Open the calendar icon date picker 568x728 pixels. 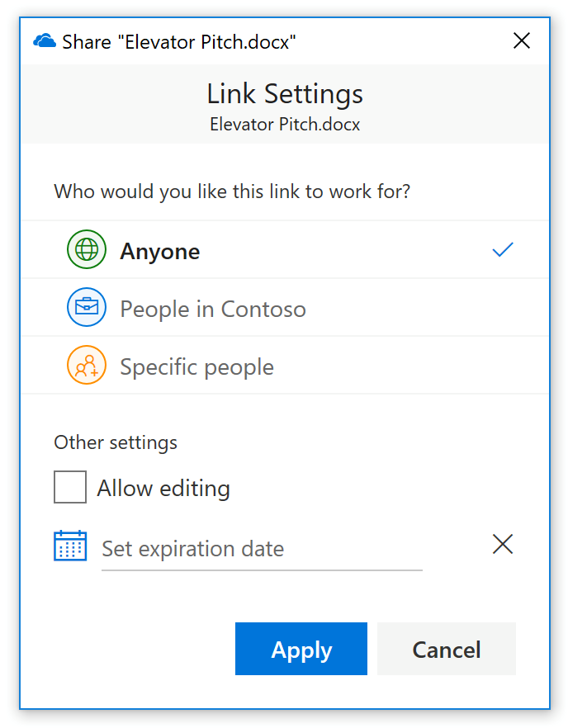click(70, 546)
